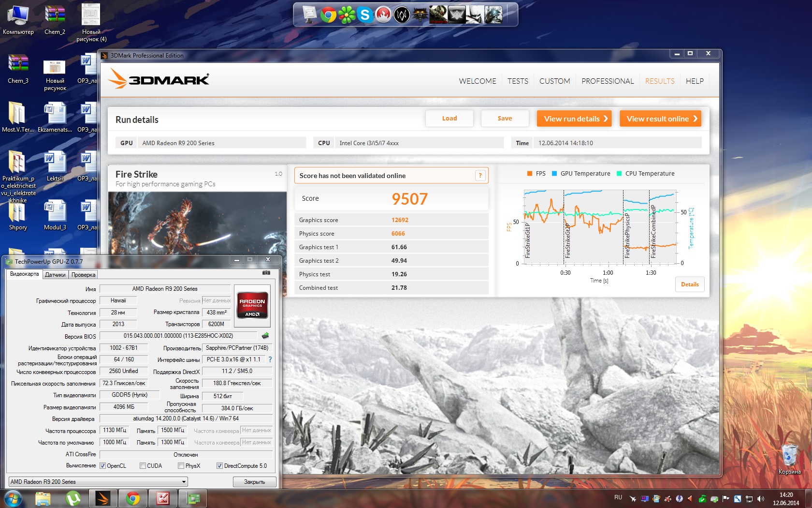The image size is (812, 508).
Task: Click the 3DMark logo in the header
Action: point(159,78)
